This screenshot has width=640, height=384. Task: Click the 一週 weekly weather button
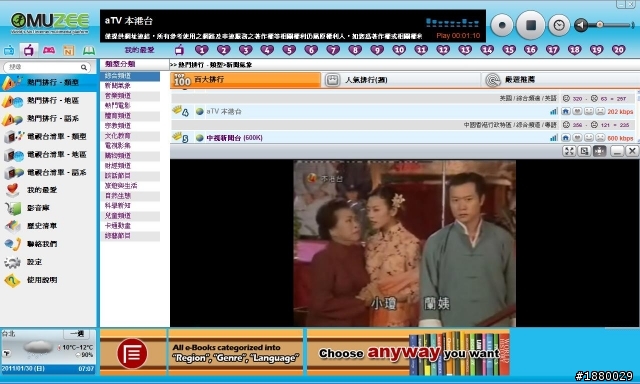coord(76,334)
